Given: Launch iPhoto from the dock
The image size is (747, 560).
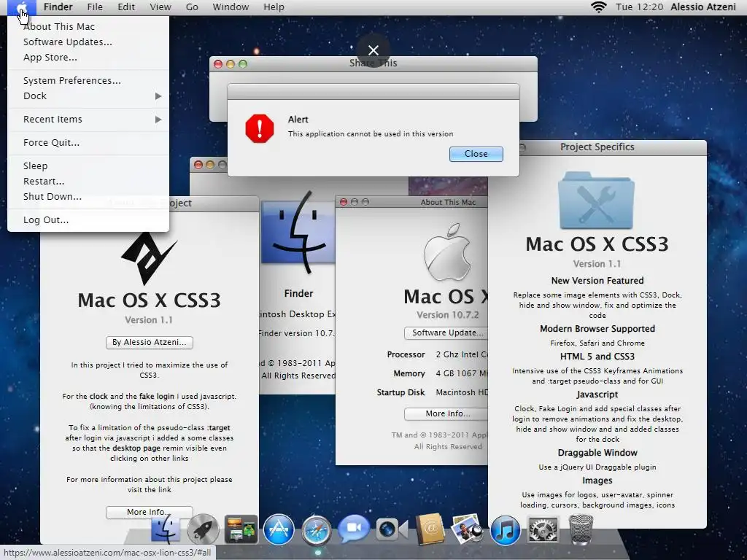Looking at the screenshot, I should point(467,529).
